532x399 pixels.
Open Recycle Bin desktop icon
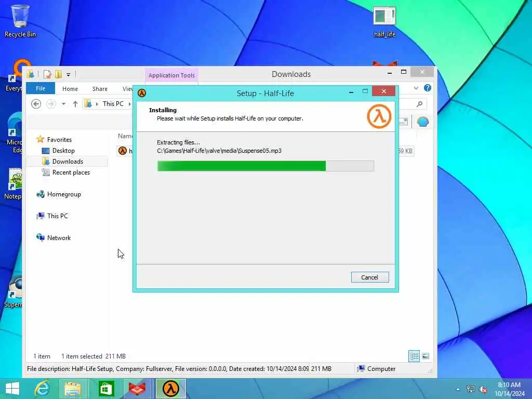pyautogui.click(x=20, y=21)
